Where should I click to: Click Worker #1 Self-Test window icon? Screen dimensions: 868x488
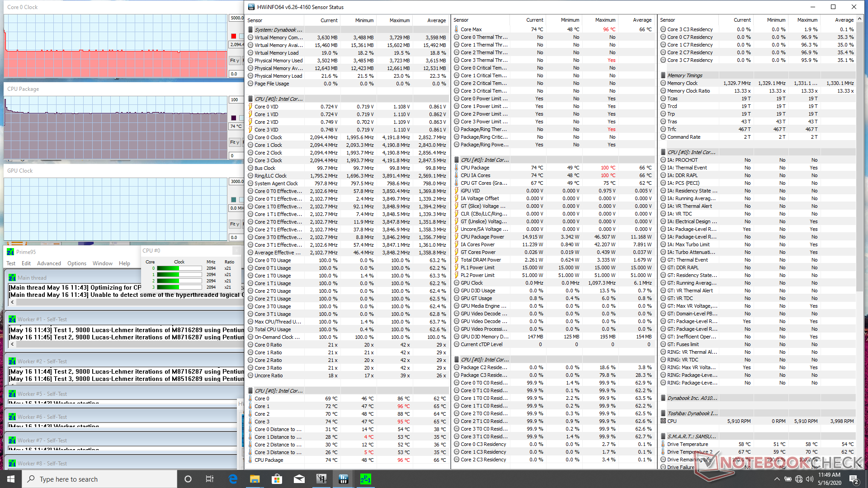coord(12,319)
